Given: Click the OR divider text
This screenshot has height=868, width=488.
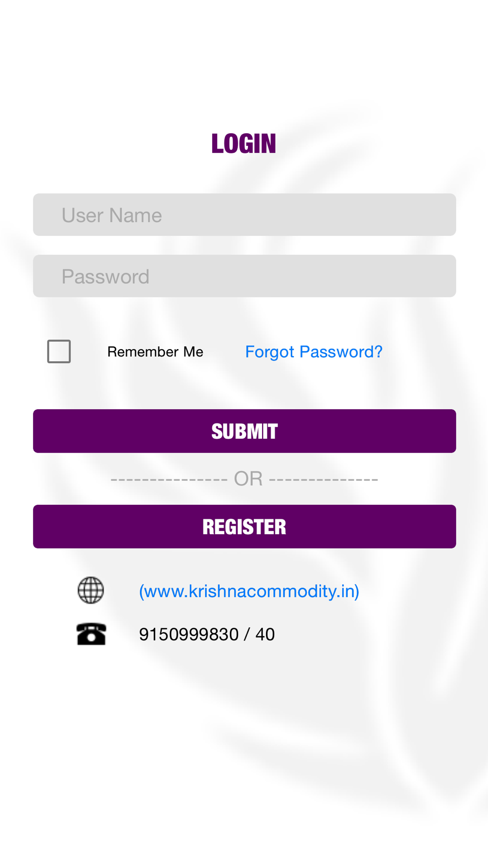Looking at the screenshot, I should point(248,479).
